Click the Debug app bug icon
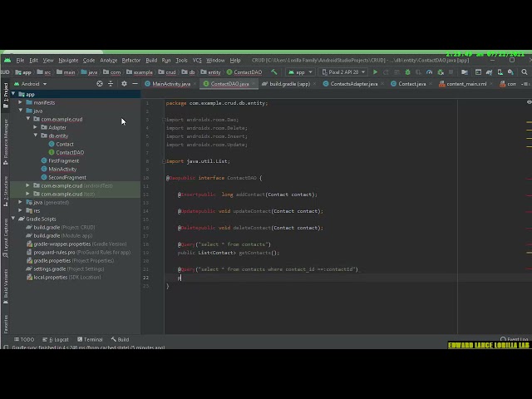The image size is (532, 399). pos(407,72)
